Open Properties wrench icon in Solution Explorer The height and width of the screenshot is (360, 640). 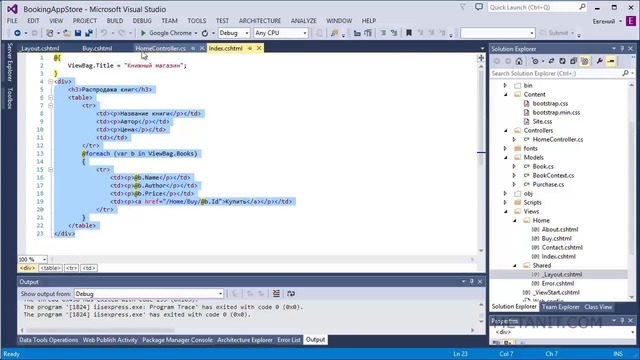click(599, 61)
